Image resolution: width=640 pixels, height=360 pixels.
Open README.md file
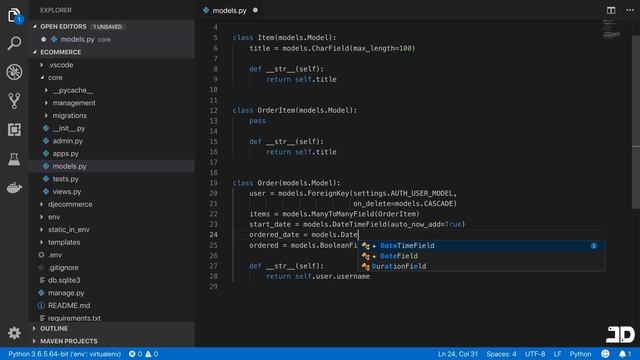(x=111, y=305)
